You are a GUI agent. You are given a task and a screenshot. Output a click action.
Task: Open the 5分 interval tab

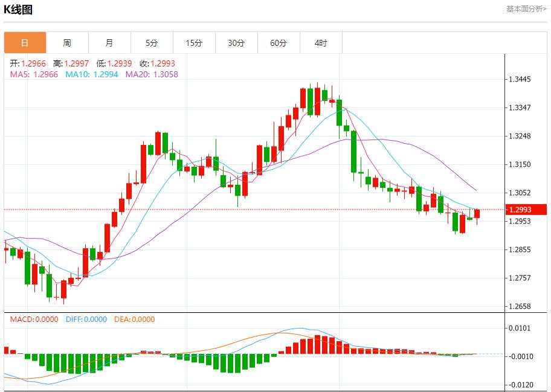click(x=152, y=43)
